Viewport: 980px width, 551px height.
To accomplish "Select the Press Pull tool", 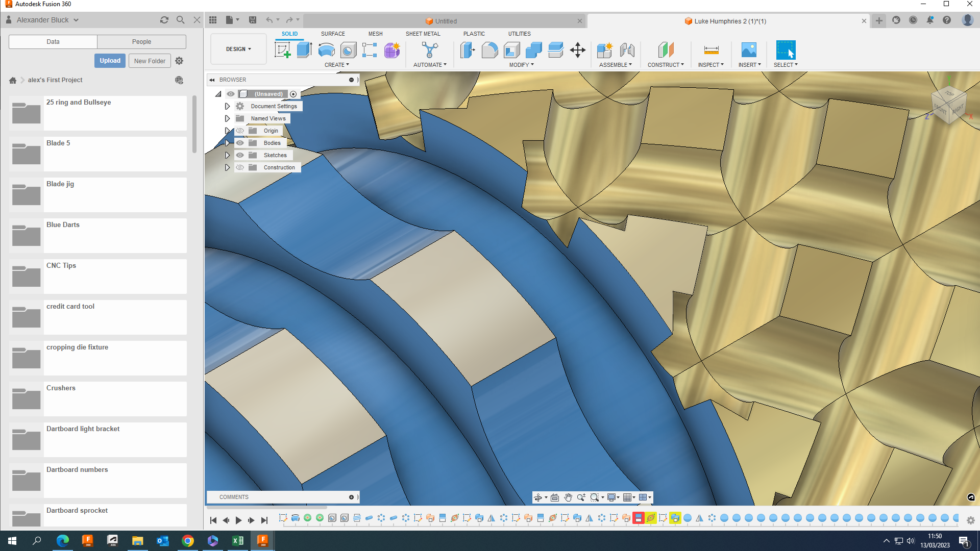I will (467, 50).
